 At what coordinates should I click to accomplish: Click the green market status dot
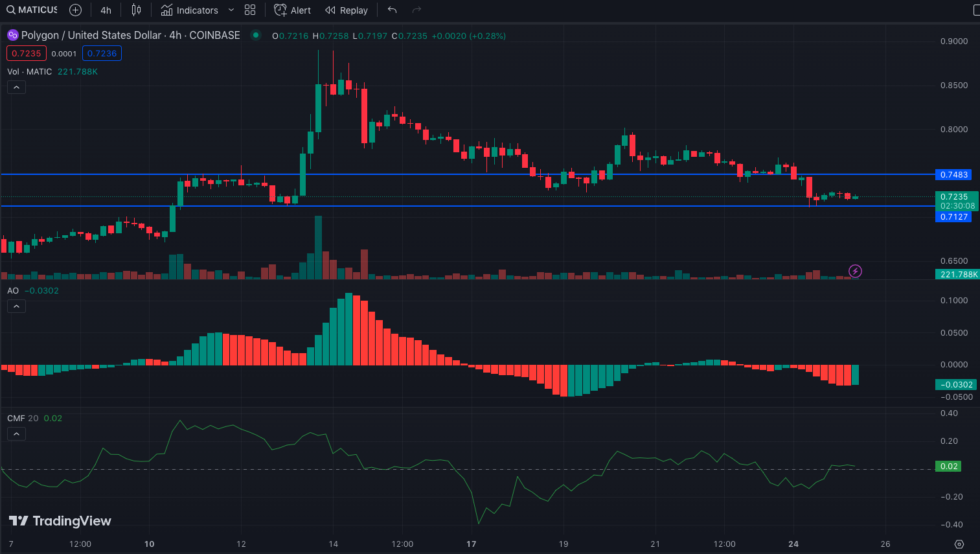pyautogui.click(x=256, y=35)
